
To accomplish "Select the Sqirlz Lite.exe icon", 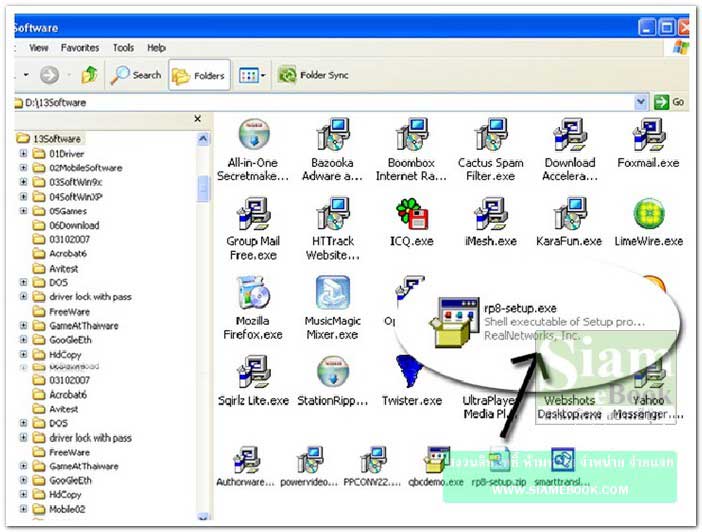I will (253, 372).
